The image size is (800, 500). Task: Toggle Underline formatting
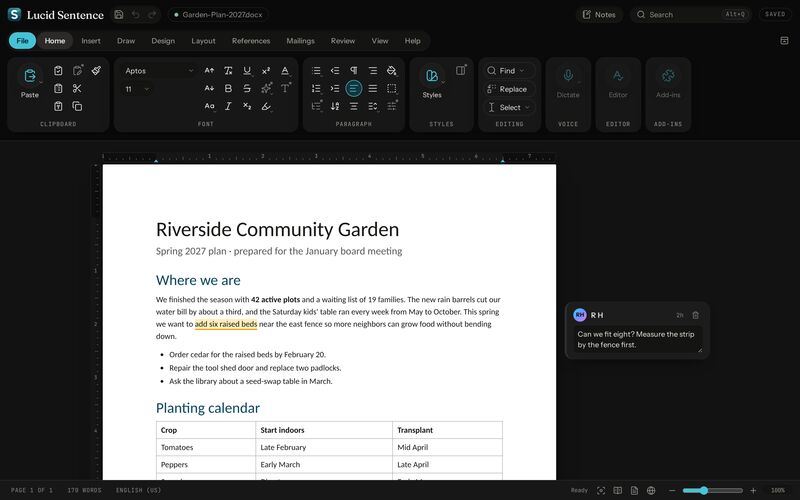(x=247, y=70)
